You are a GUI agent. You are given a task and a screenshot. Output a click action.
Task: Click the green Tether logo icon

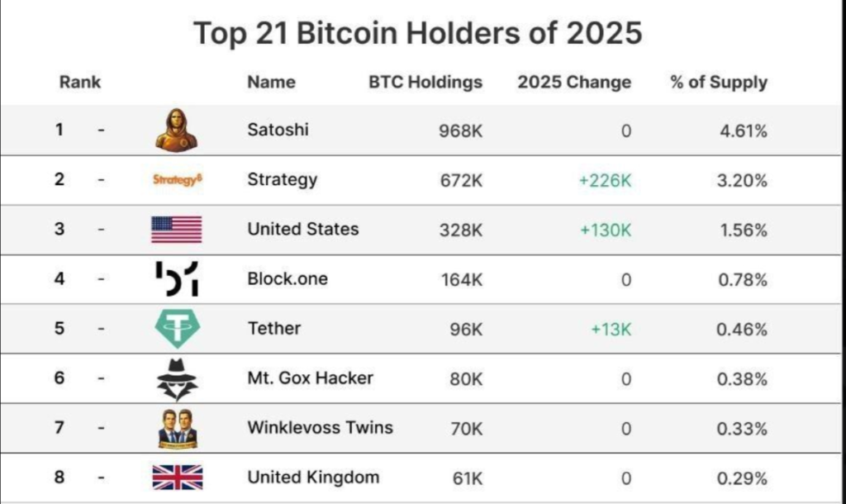[177, 328]
